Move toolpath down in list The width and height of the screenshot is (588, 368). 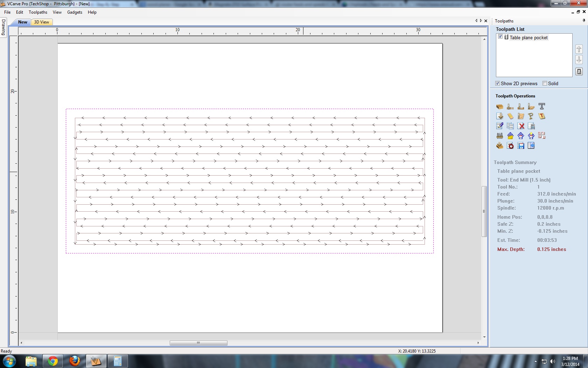point(579,60)
